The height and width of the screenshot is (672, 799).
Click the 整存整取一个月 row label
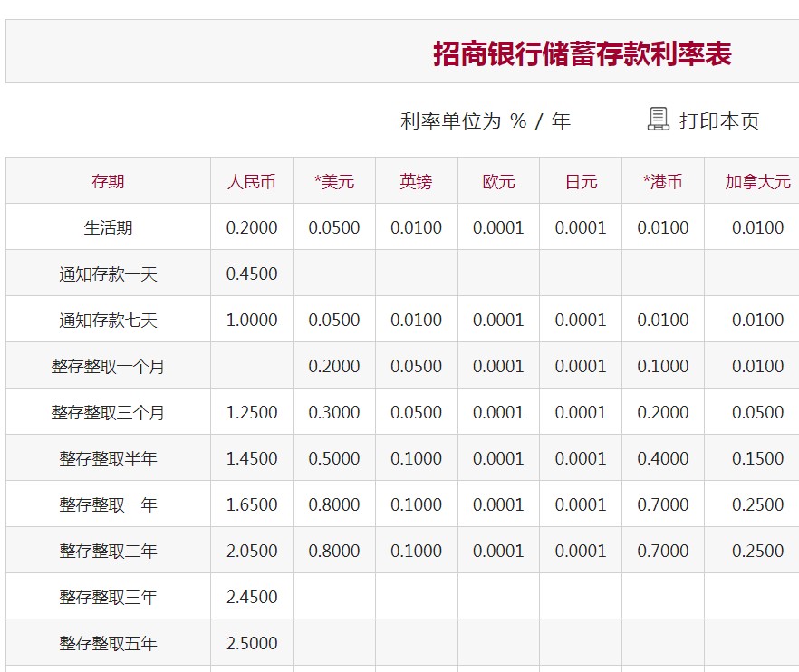108,366
